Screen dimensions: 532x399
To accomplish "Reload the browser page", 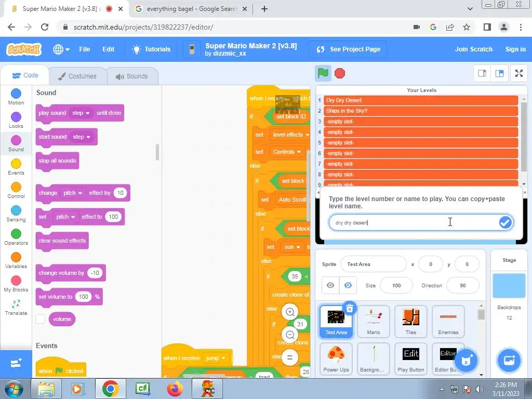I will (45, 27).
